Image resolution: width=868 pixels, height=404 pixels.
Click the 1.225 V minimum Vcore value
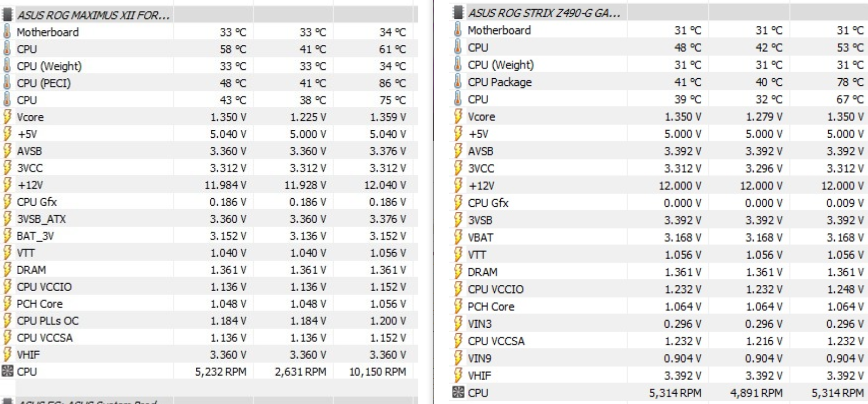point(308,117)
